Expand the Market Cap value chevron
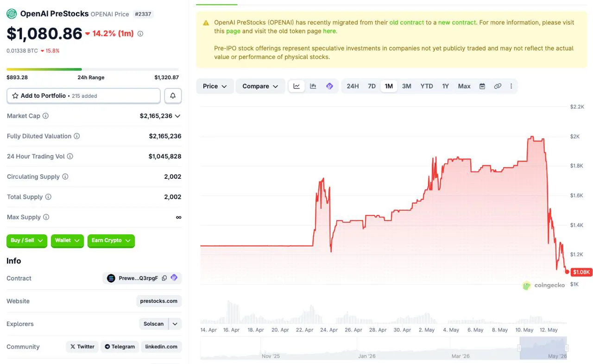 (178, 116)
